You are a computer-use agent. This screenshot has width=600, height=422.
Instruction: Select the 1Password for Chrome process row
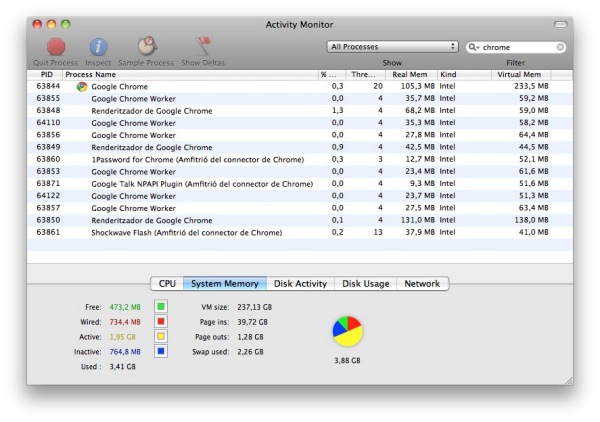(x=300, y=160)
